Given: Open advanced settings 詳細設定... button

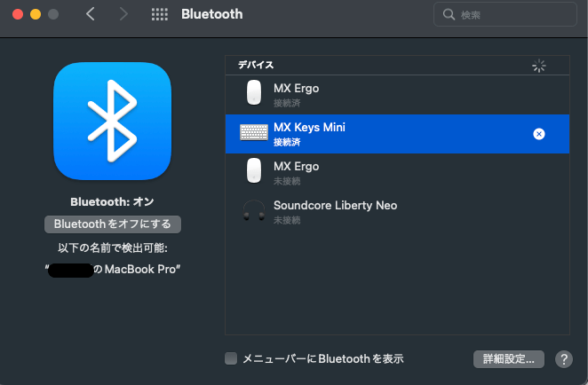Looking at the screenshot, I should point(508,359).
